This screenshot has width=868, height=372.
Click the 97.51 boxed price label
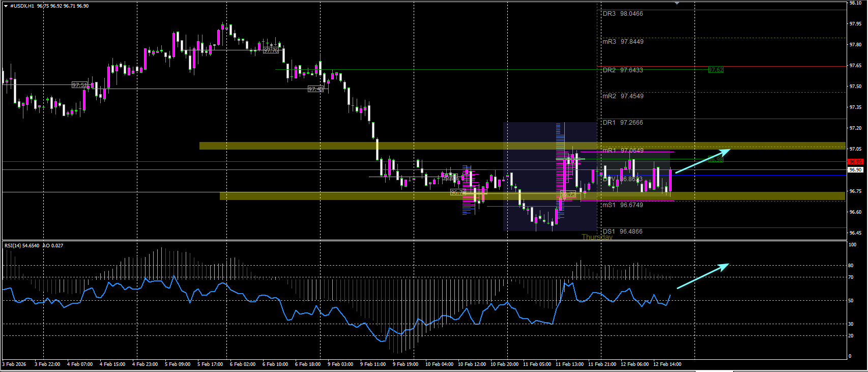point(79,85)
